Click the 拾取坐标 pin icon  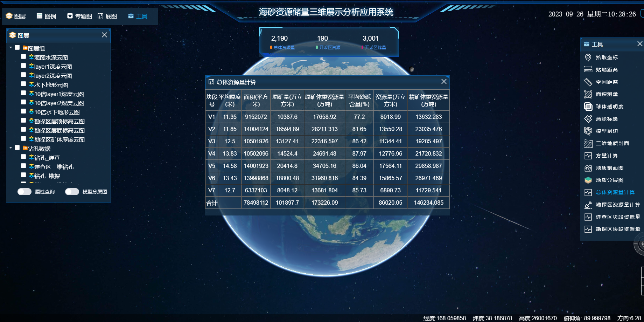pos(588,57)
